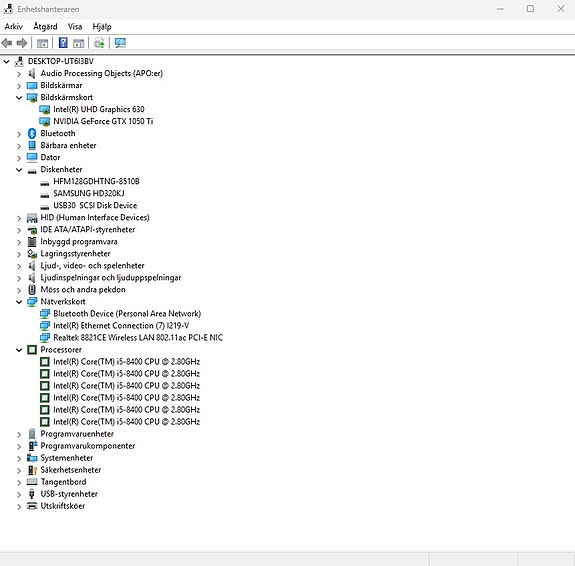Click the Nätverkskort network icon
The height and width of the screenshot is (566, 575).
(32, 302)
